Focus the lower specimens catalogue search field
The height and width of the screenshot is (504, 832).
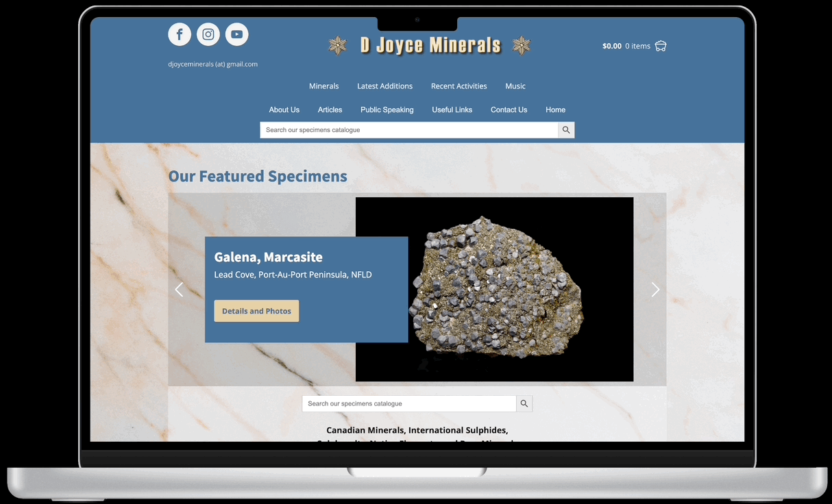(409, 404)
